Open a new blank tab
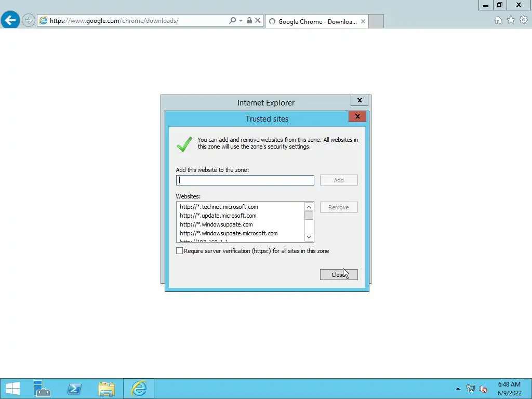This screenshot has width=532, height=399. tap(376, 21)
